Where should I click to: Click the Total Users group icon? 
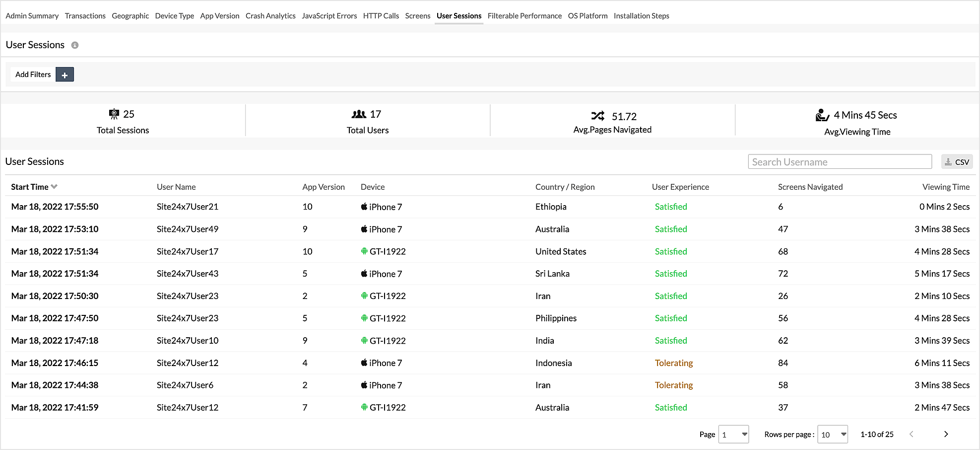point(359,115)
